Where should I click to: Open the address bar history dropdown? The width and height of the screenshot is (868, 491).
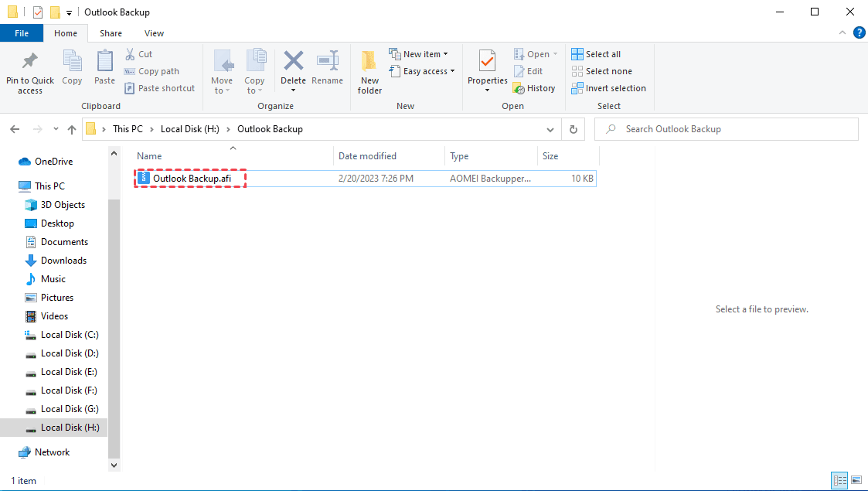click(x=550, y=128)
